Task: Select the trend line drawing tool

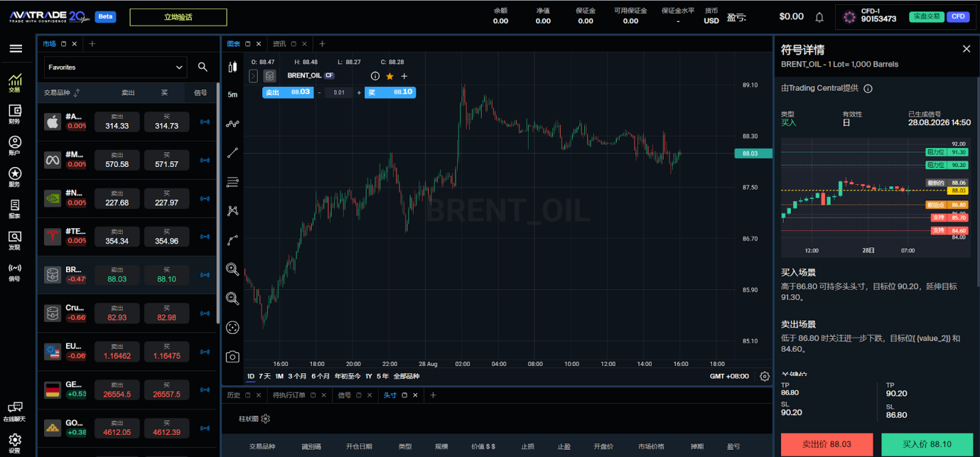Action: click(x=232, y=153)
